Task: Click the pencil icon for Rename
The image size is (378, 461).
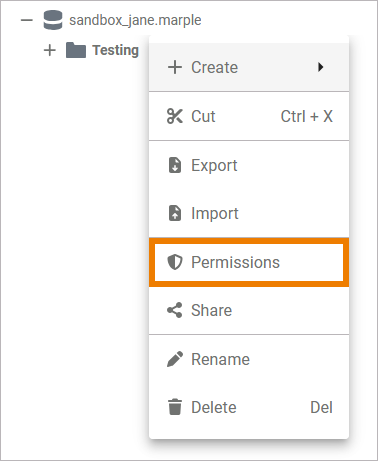Action: pyautogui.click(x=175, y=359)
